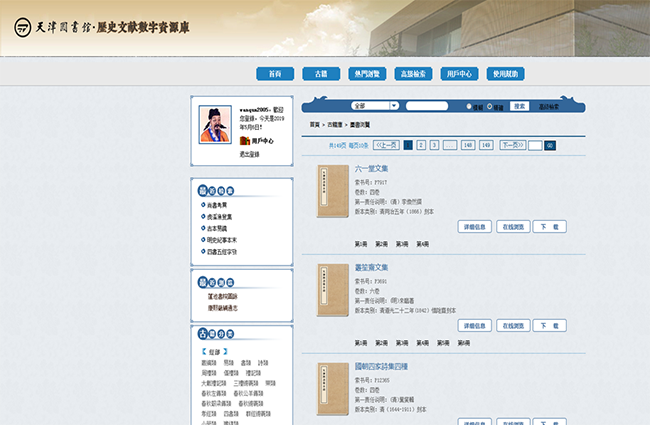Select the 精确 exact search radio button
The width and height of the screenshot is (650, 425).
tap(490, 106)
